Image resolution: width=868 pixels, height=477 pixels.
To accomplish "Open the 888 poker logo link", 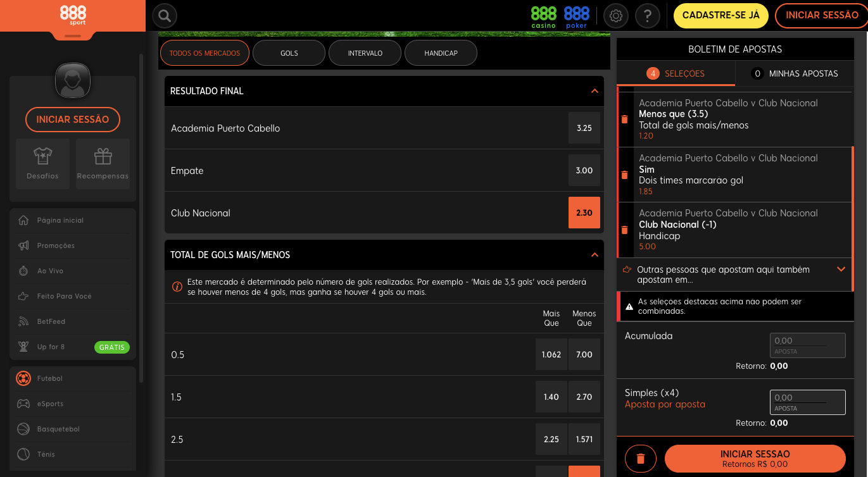I will point(576,17).
